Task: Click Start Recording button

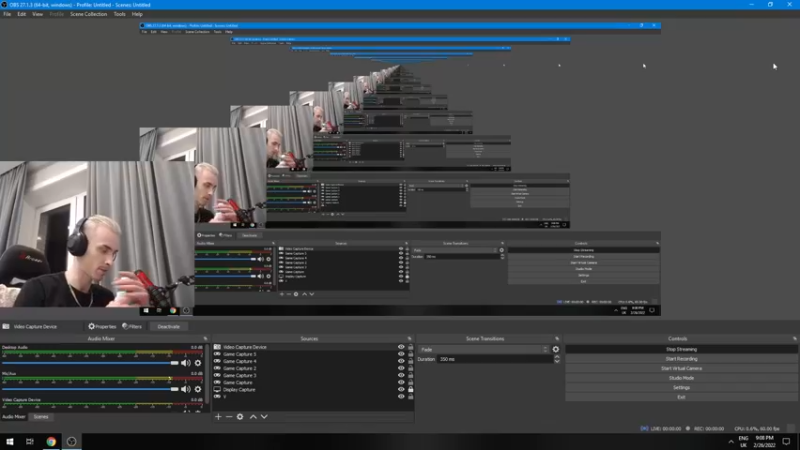Action: click(681, 359)
